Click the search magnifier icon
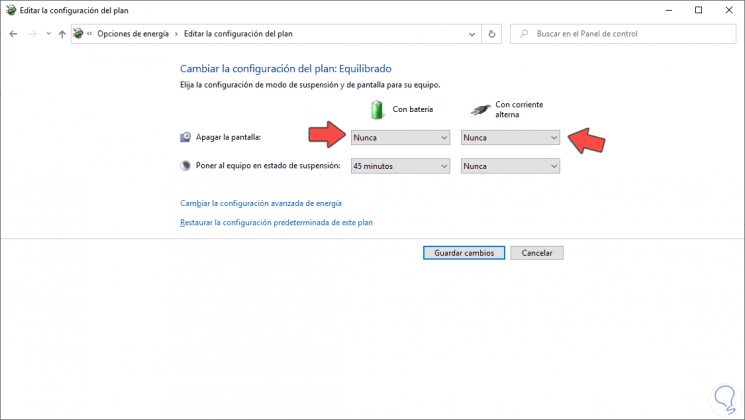The image size is (745, 420). [524, 34]
